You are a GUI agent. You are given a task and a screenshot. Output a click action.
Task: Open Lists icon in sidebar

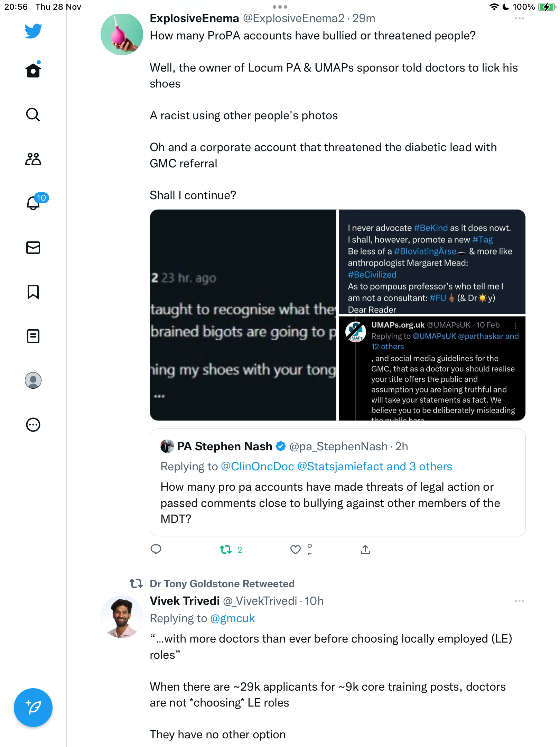33,336
